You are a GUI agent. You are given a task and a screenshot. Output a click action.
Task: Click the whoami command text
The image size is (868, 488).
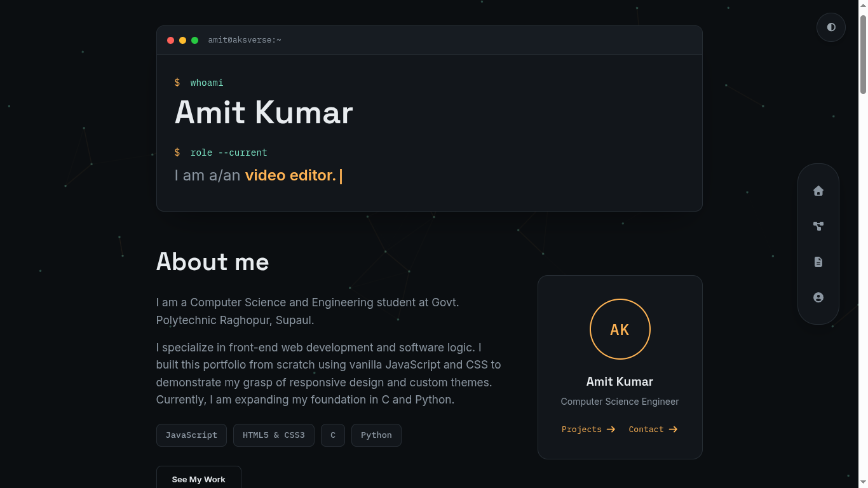[x=207, y=83]
